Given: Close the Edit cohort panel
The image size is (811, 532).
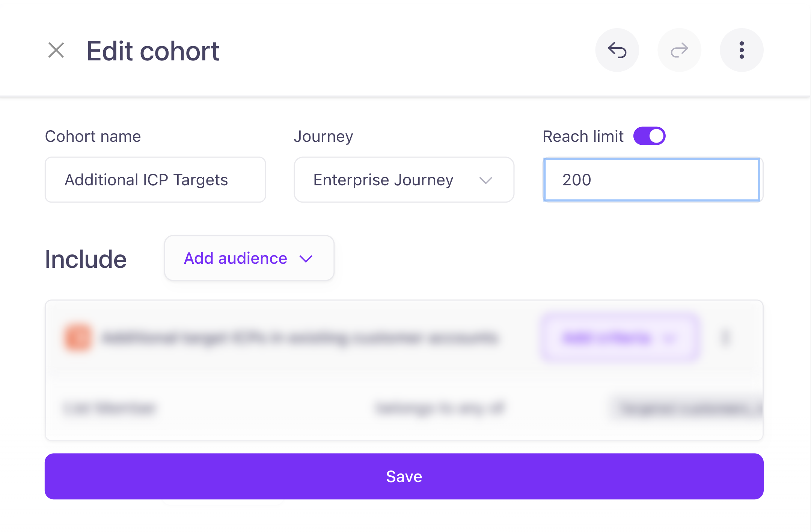Looking at the screenshot, I should coord(56,50).
